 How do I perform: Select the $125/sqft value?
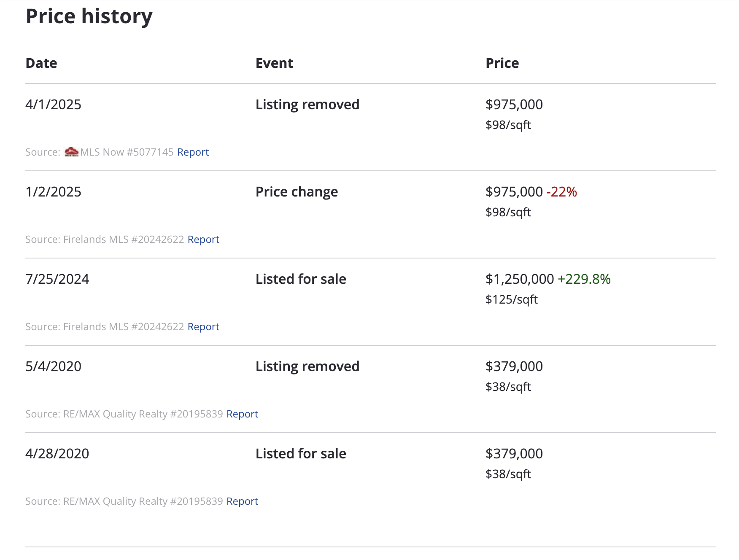tap(512, 299)
